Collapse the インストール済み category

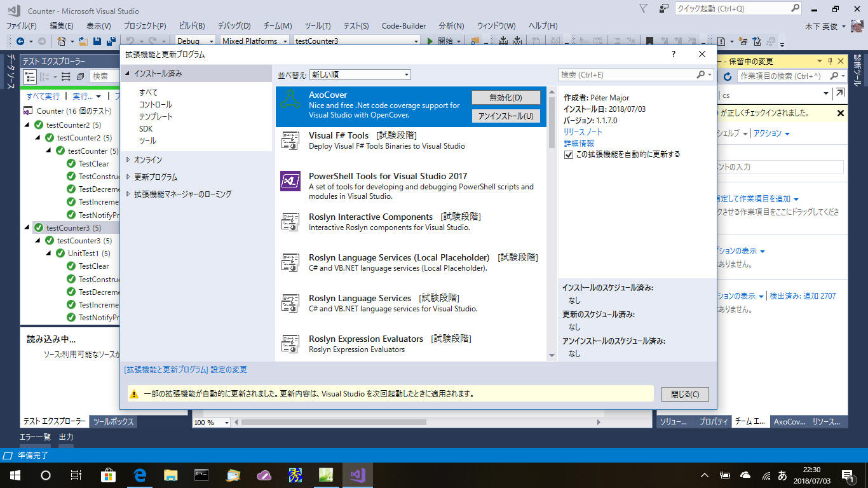127,74
